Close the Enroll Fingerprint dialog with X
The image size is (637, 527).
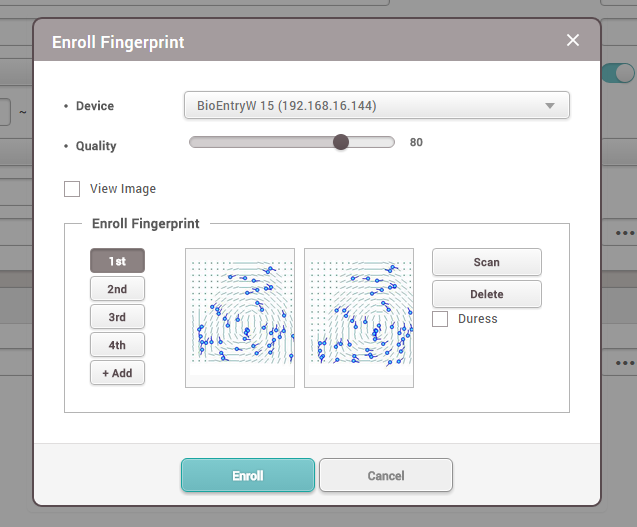pos(573,40)
